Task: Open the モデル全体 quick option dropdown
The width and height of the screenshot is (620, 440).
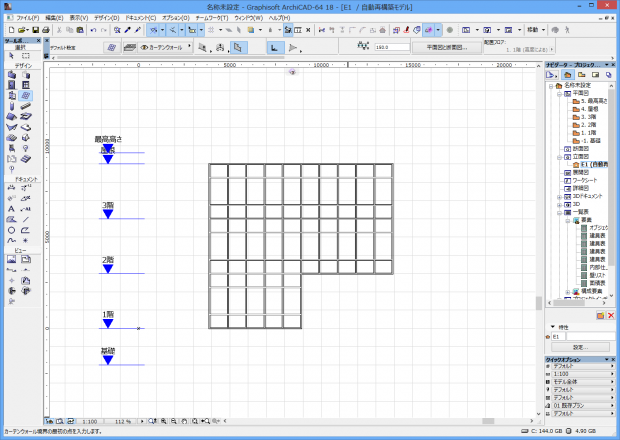Action: [580, 383]
